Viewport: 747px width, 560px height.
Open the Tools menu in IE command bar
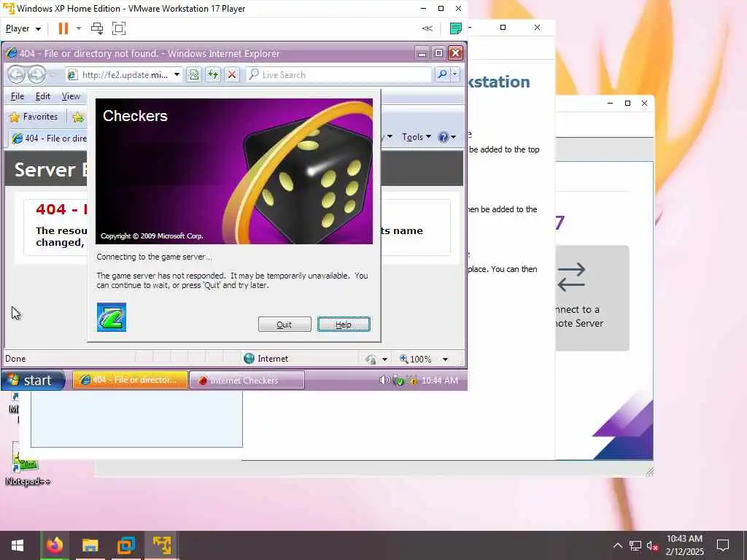pyautogui.click(x=417, y=137)
